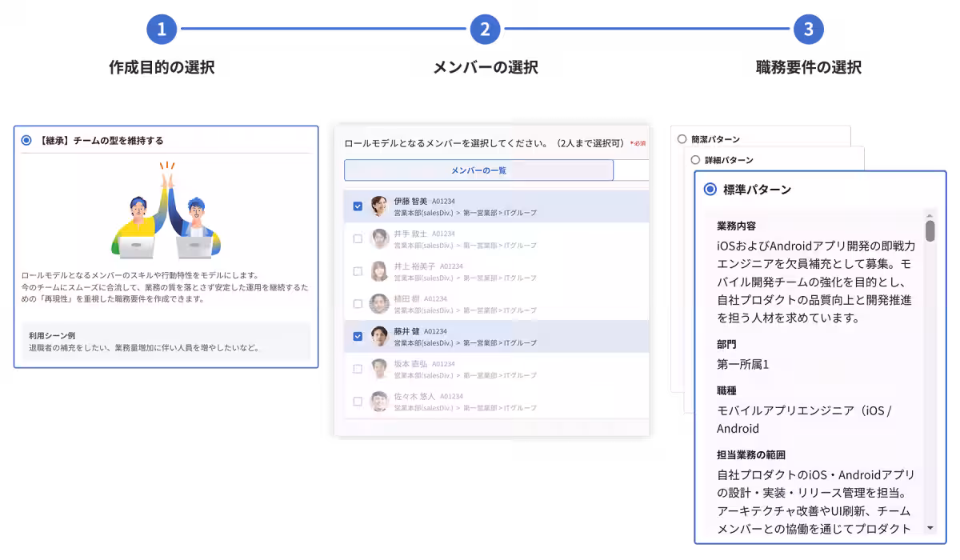Click 藤井 健's avatar photo
The image size is (960, 560).
point(379,337)
